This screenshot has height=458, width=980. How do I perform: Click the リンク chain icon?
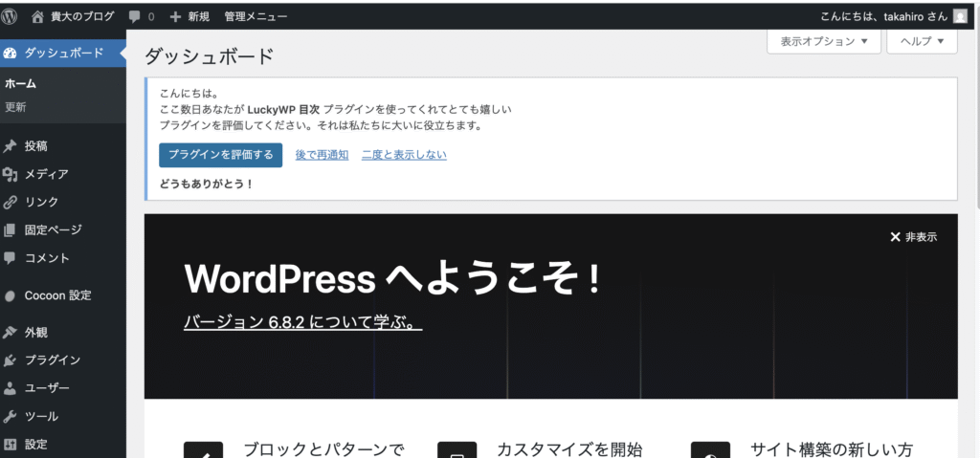(x=10, y=202)
